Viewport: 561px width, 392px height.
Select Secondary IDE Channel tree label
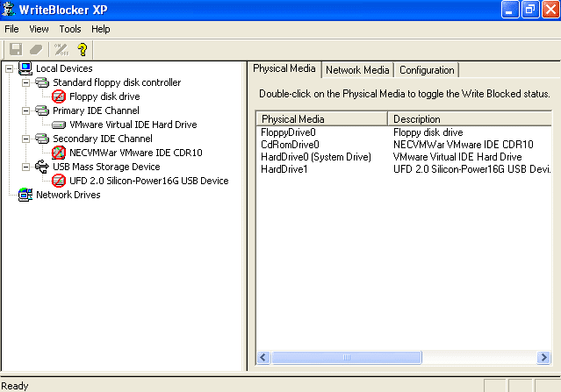pos(103,139)
